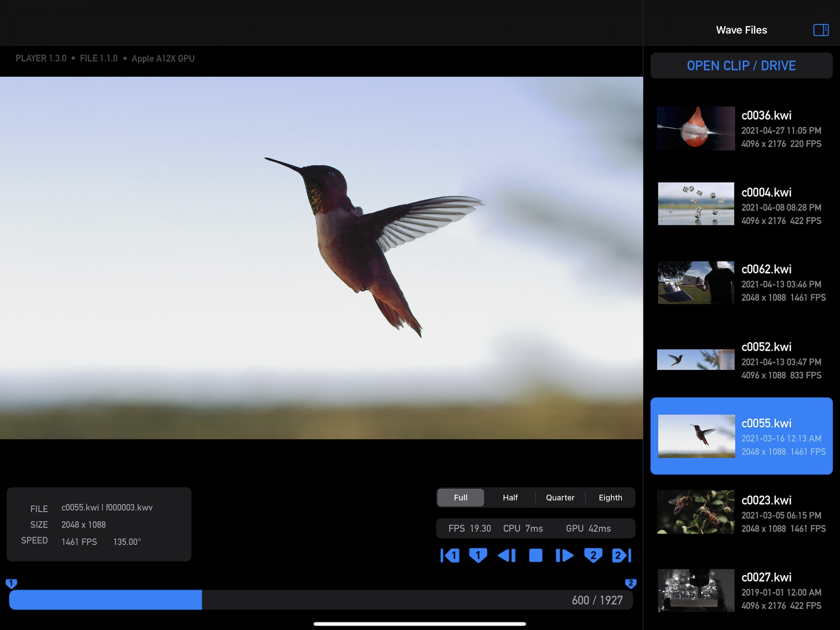The height and width of the screenshot is (630, 840).
Task: Jump to out-point marker 2
Action: [x=622, y=556]
